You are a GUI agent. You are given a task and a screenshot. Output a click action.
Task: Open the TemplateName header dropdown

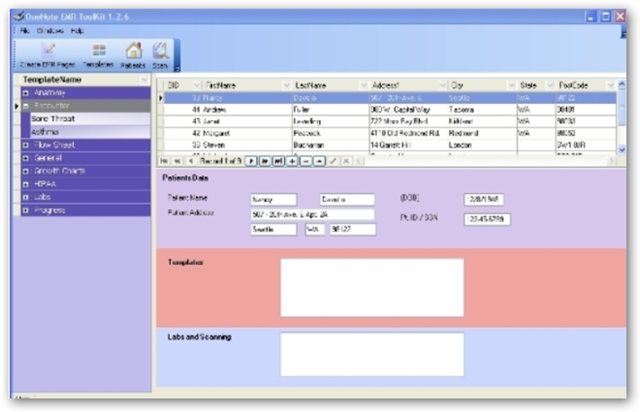(x=145, y=79)
